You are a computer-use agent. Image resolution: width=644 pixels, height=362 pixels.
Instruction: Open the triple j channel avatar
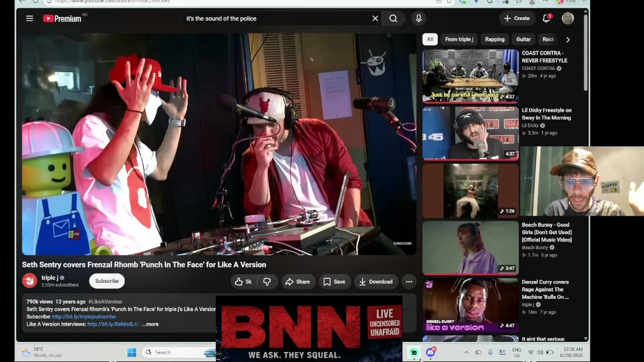(30, 281)
